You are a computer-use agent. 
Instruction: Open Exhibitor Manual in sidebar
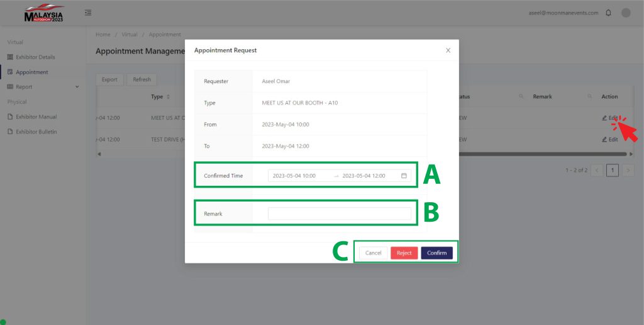pos(36,117)
